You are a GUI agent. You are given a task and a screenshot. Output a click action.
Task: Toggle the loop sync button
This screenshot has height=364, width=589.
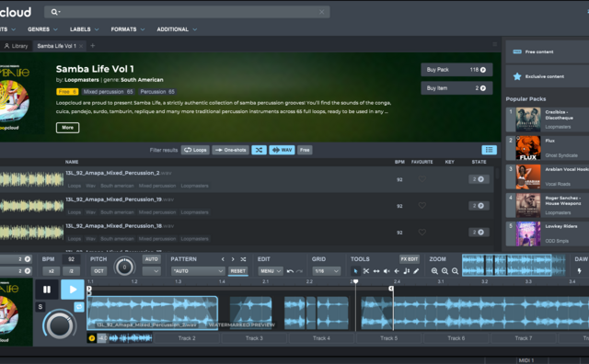(79, 307)
